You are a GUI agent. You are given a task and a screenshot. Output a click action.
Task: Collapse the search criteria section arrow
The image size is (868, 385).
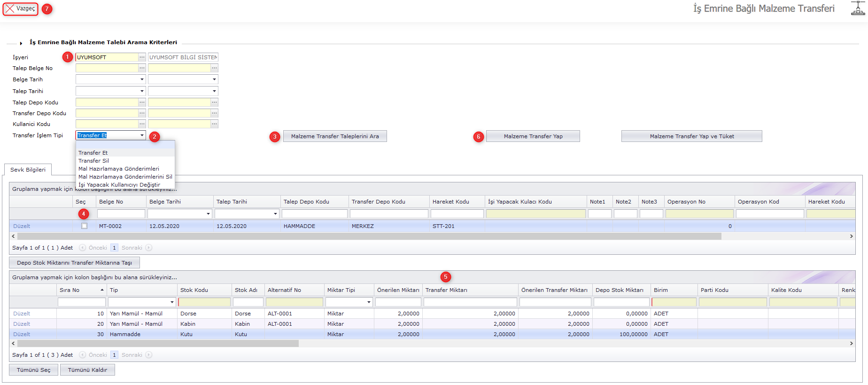click(21, 43)
